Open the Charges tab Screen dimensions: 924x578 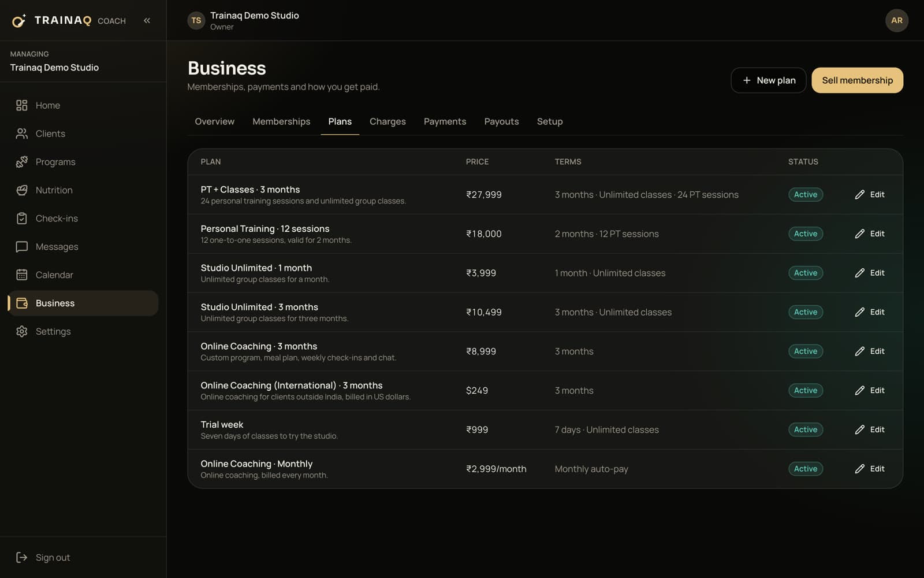coord(388,121)
